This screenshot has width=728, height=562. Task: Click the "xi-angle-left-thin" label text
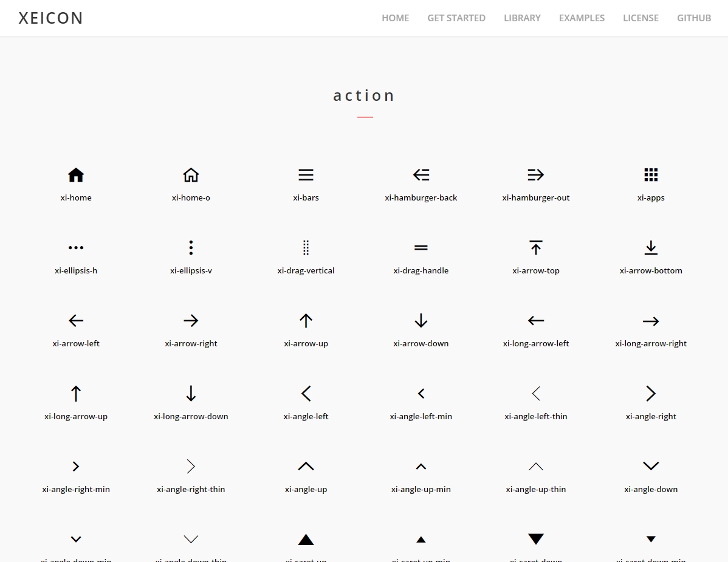click(536, 416)
